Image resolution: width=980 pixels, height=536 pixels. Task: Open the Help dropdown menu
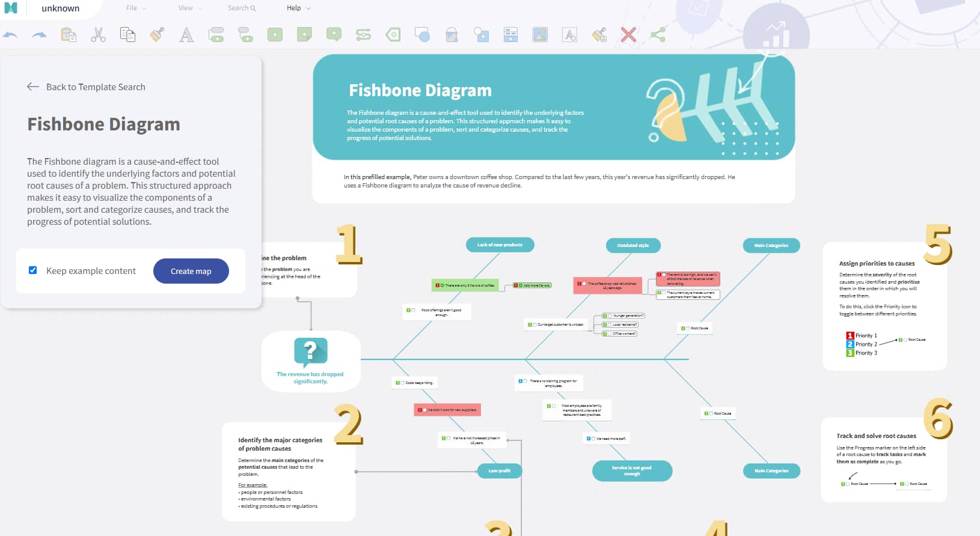tap(298, 8)
